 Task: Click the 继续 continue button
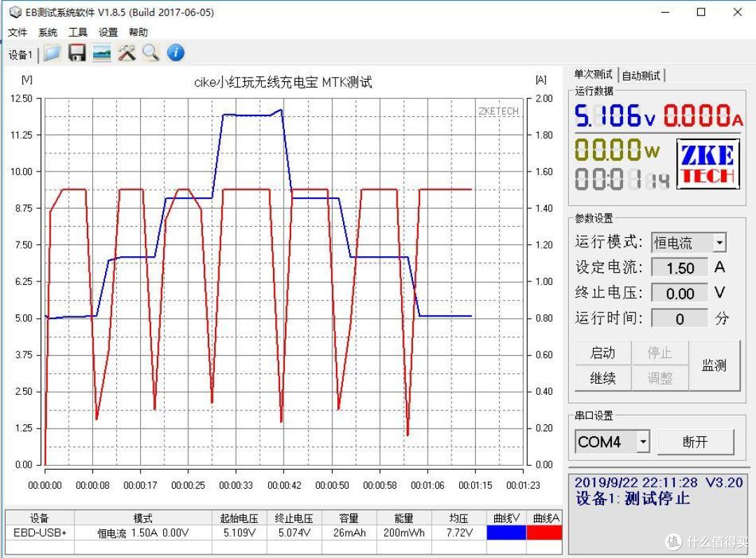[x=603, y=378]
